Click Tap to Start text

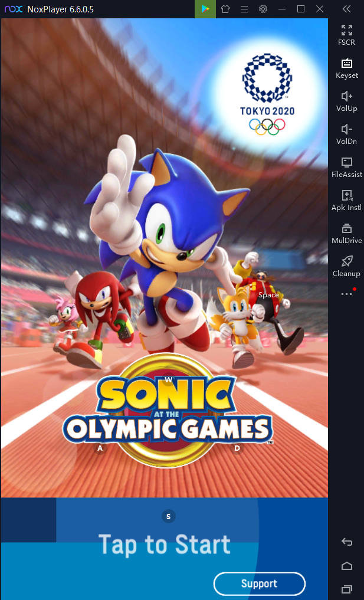[165, 545]
